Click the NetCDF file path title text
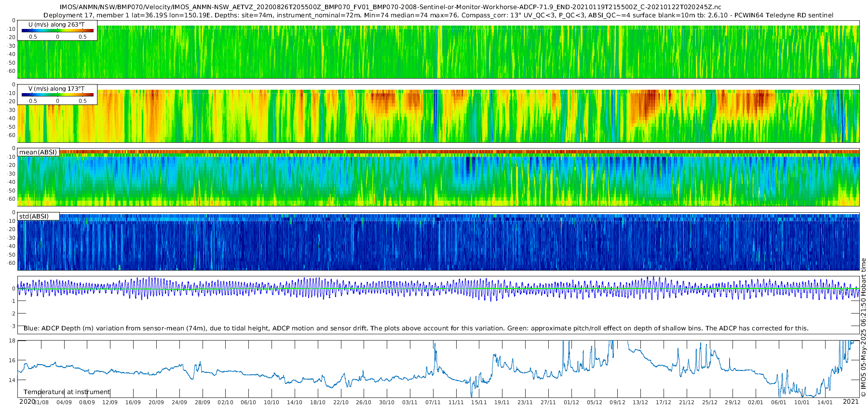868x410 pixels. coord(391,7)
